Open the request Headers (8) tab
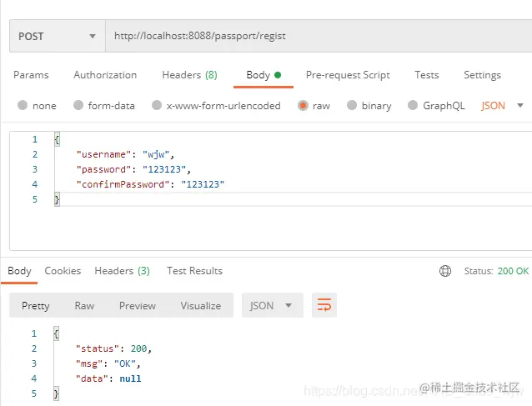This screenshot has height=406, width=532. coord(189,75)
